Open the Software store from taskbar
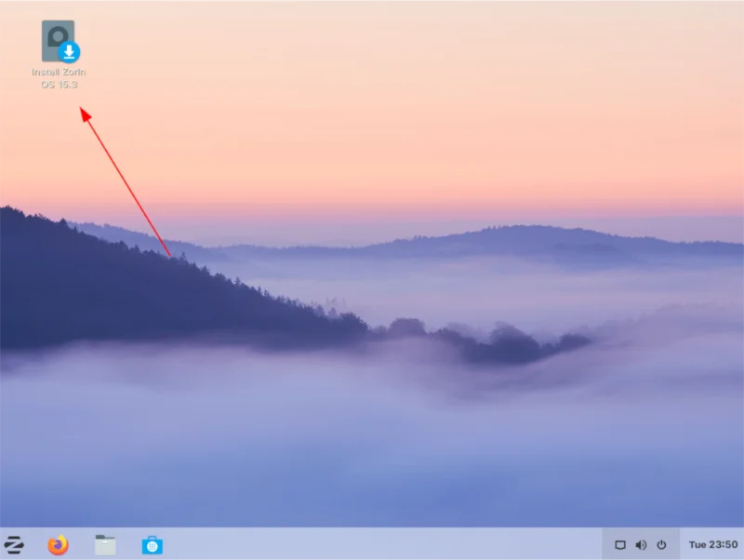The image size is (744, 560). [x=152, y=545]
